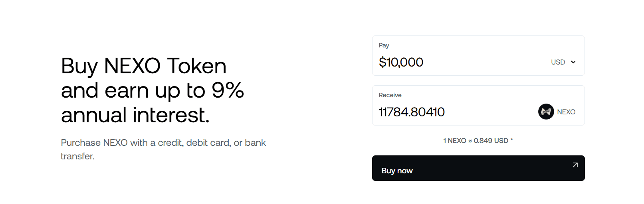Click the diagonal arrow on Buy now
The height and width of the screenshot is (204, 644).
[575, 165]
